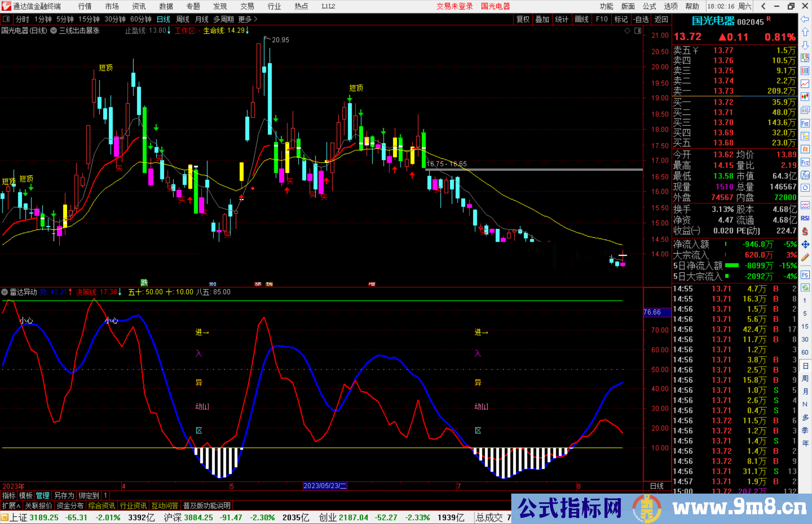812x524 pixels.
Task: Click the panel icon left of 分时
Action: pyautogui.click(x=6, y=19)
